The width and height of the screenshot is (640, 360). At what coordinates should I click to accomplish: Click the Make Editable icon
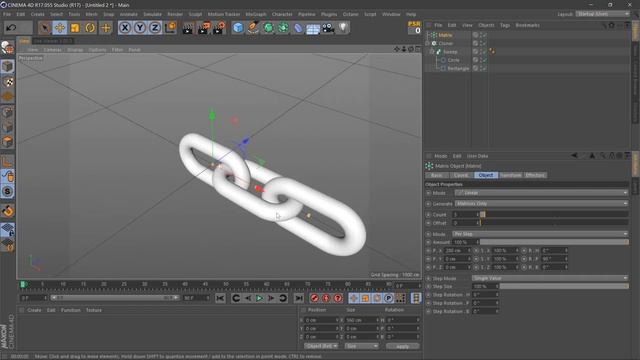coord(7,48)
